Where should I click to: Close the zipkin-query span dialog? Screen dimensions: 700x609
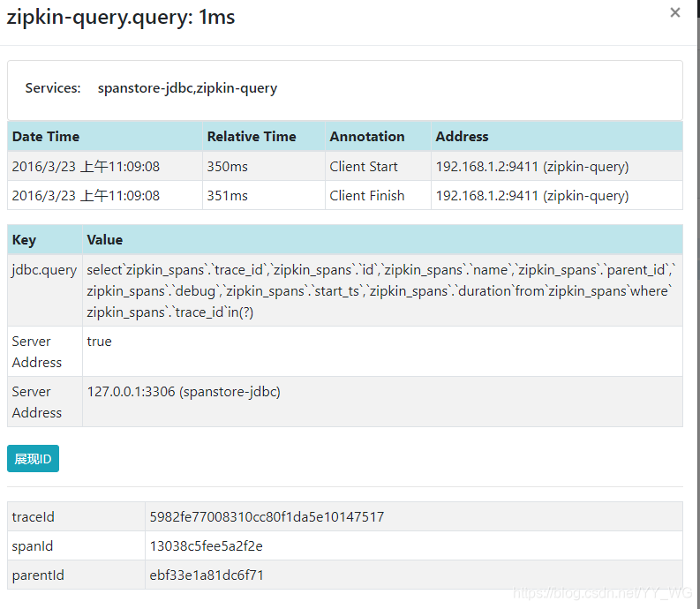point(674,12)
